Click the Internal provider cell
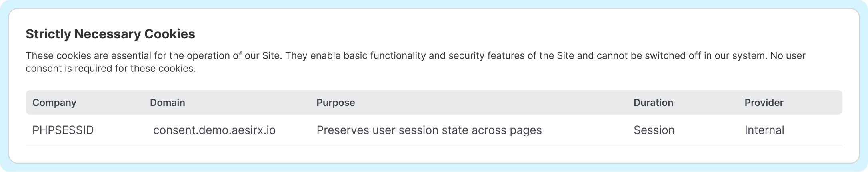Screen dimensions: 868x172 point(764,130)
